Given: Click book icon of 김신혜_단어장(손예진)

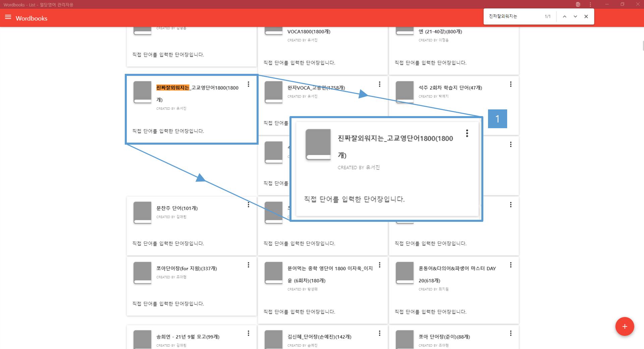Looking at the screenshot, I should 273,340.
